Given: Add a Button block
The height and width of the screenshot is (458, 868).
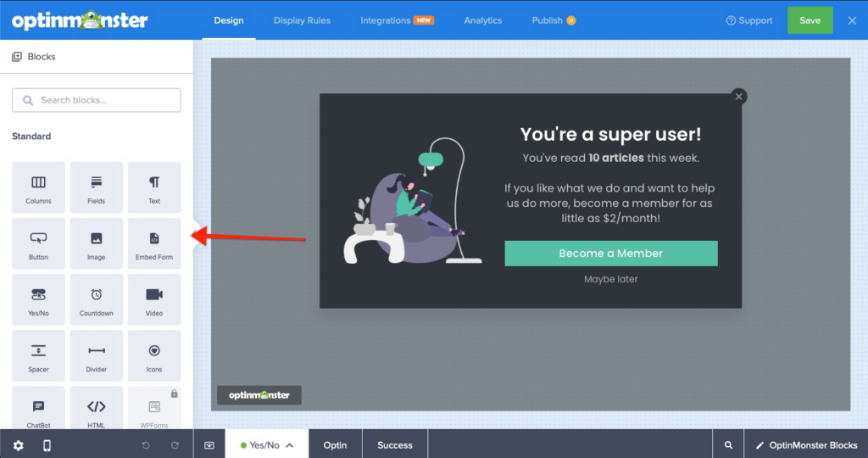Looking at the screenshot, I should click(x=38, y=243).
